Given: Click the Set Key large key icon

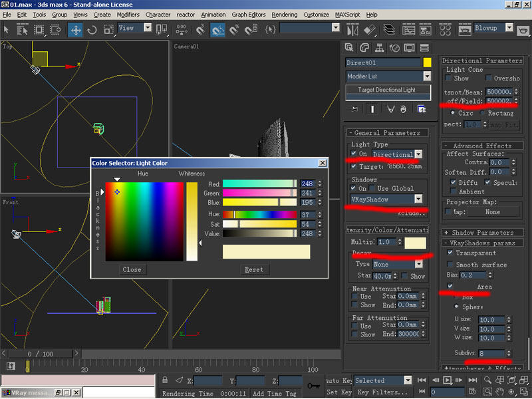Looking at the screenshot, I should coord(314,386).
